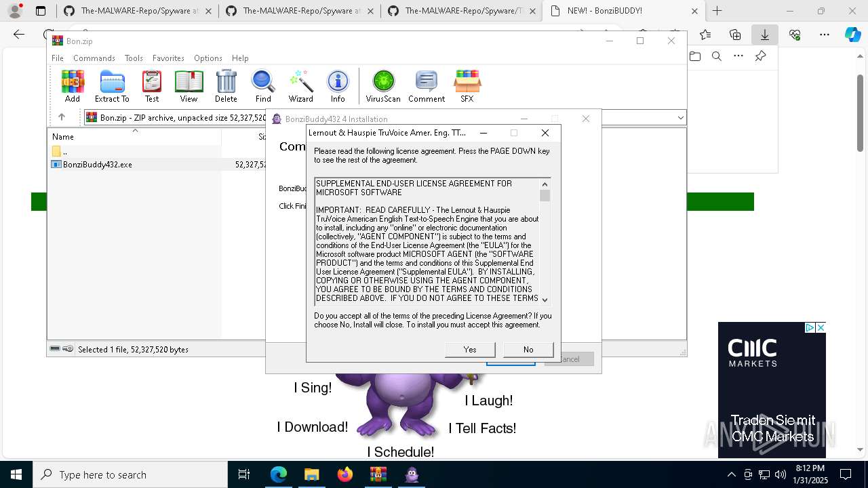The image size is (868, 488).
Task: Click the CMC Markets advertisement
Action: tap(772, 390)
